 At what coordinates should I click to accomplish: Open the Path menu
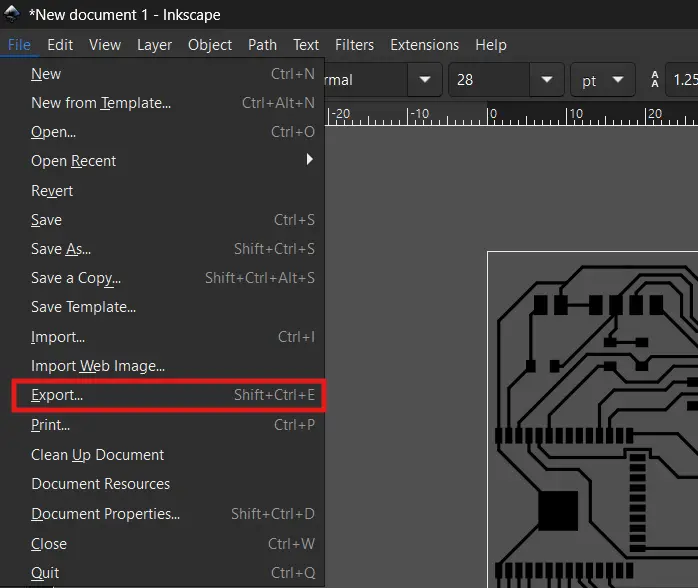click(262, 45)
